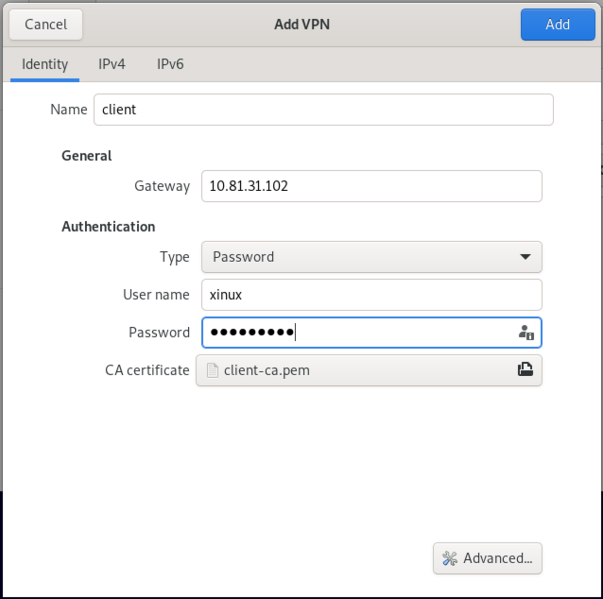Viewport: 603px width, 599px height.
Task: Choose the client-ca.pem CA certificate file
Action: pos(369,370)
